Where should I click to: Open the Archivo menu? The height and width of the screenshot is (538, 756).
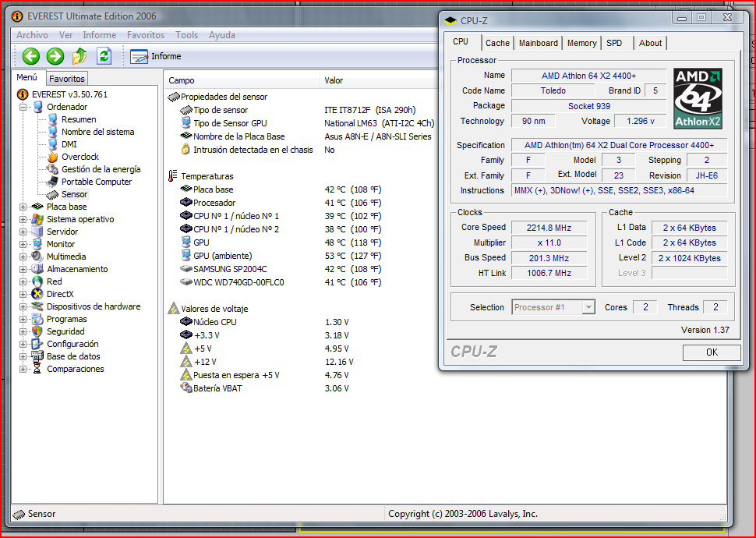[x=32, y=35]
